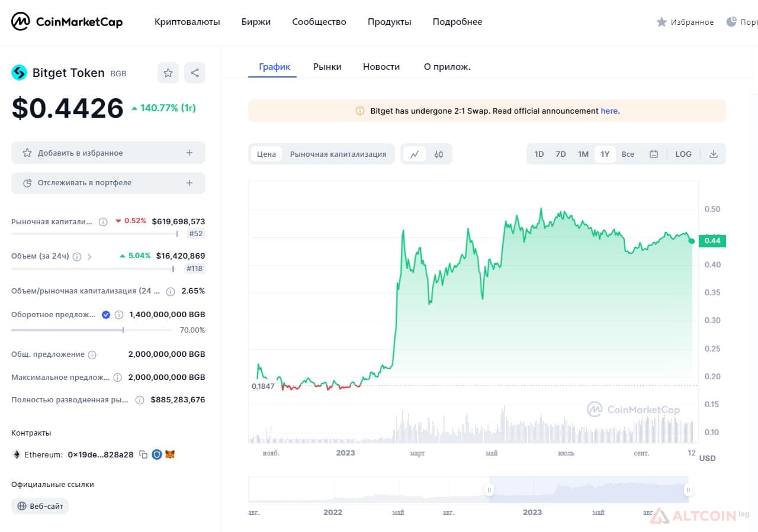Select Рыночная капитализация chart mode
The image size is (758, 532).
(x=338, y=154)
